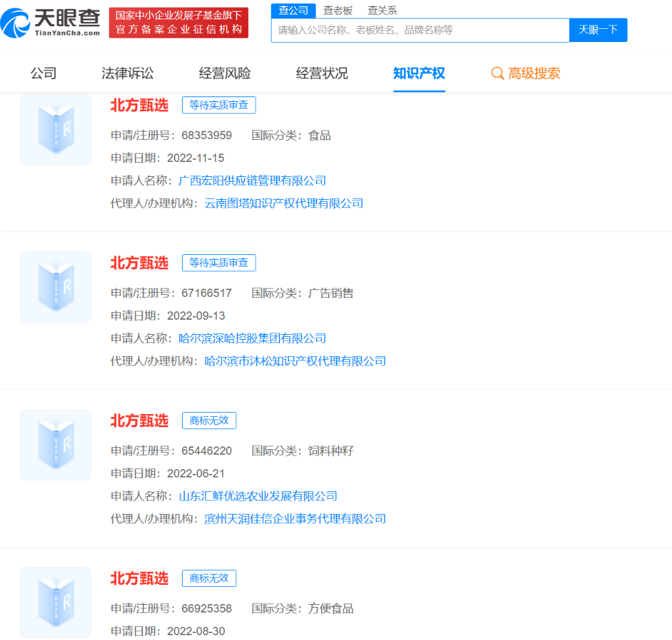
Task: Go to the 经营风险 navigation tab
Action: click(x=225, y=74)
